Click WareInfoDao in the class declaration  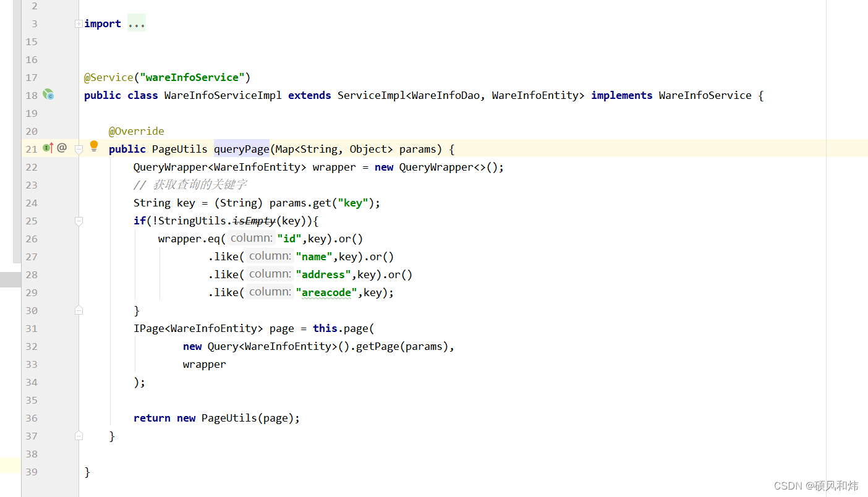(446, 95)
